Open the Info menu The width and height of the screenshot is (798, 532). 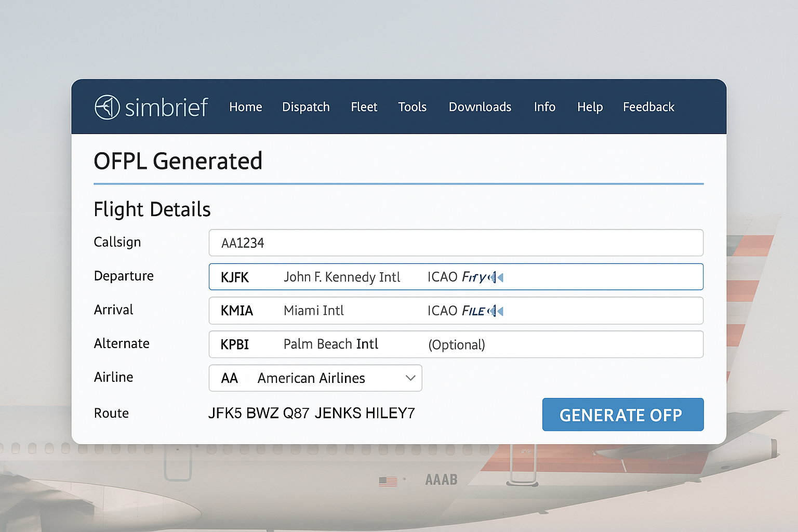click(544, 107)
